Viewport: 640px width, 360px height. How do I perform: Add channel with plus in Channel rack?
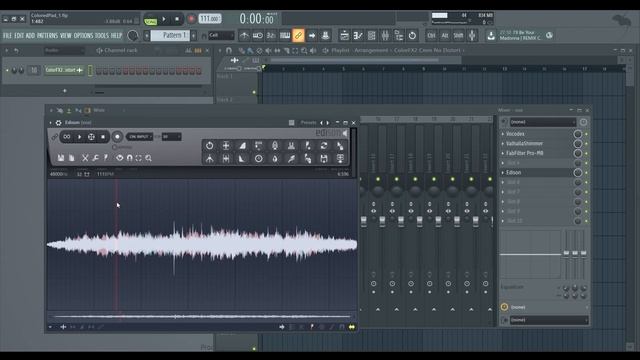(x=64, y=91)
